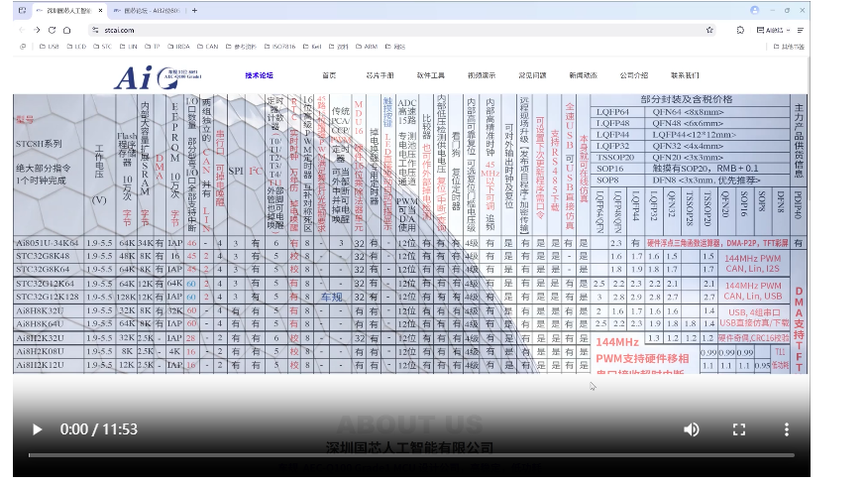
Task: Click the blue 车规 text in the table
Action: click(331, 298)
